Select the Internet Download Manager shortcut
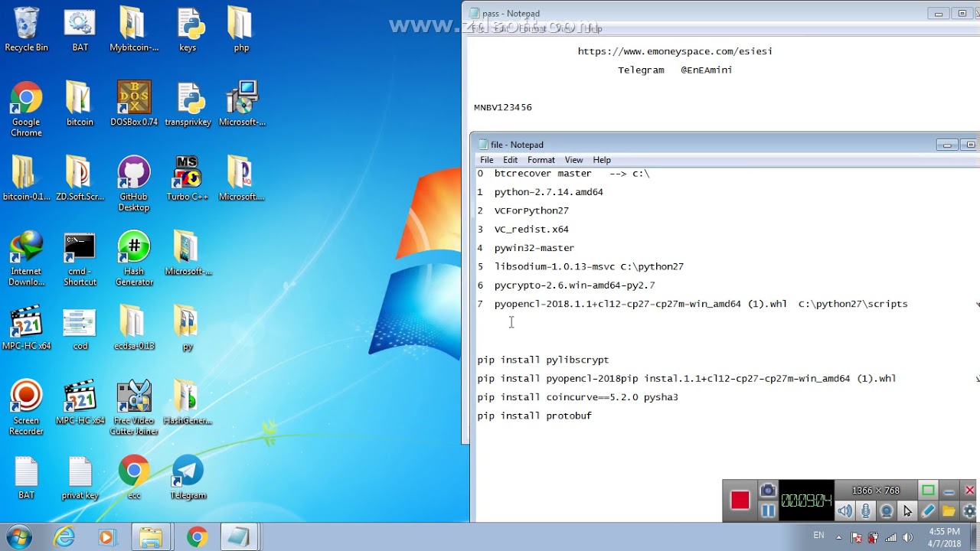Viewport: 980px width, 551px height. (x=27, y=259)
